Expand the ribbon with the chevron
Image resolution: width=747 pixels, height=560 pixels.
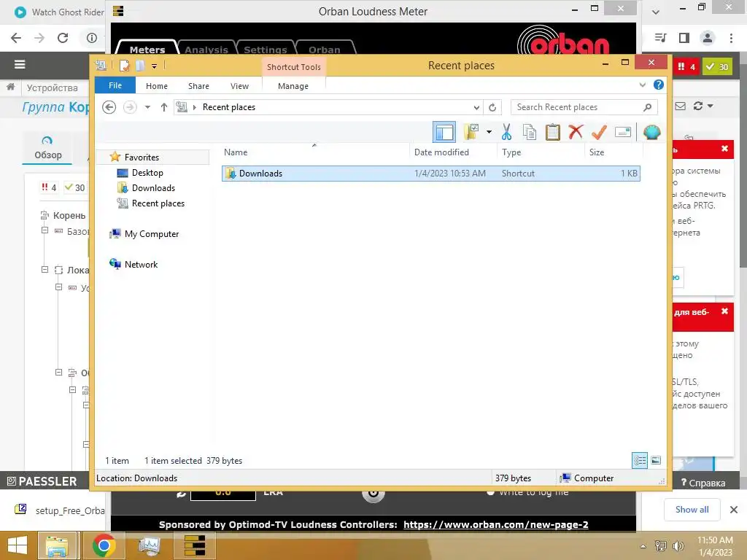coord(642,85)
